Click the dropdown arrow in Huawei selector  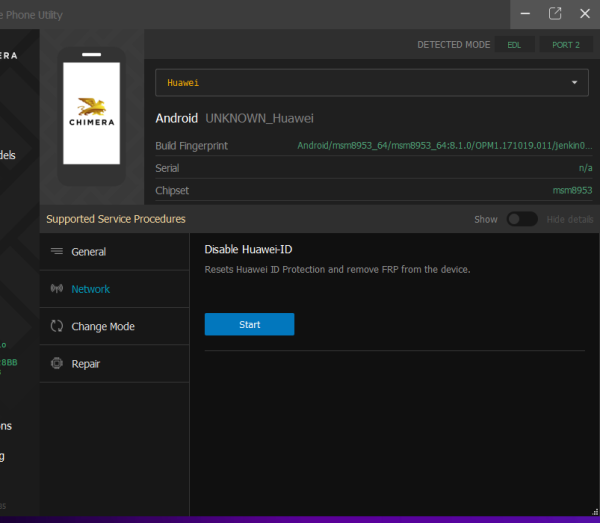coord(574,83)
